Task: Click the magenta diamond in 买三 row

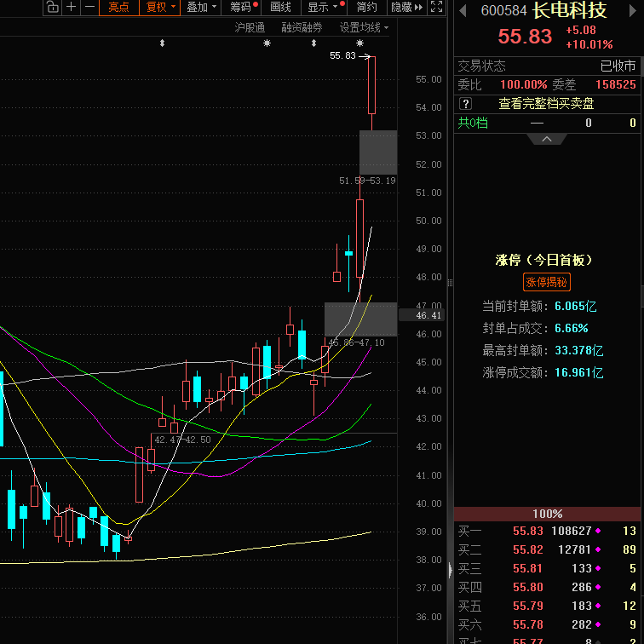Action: (x=598, y=568)
